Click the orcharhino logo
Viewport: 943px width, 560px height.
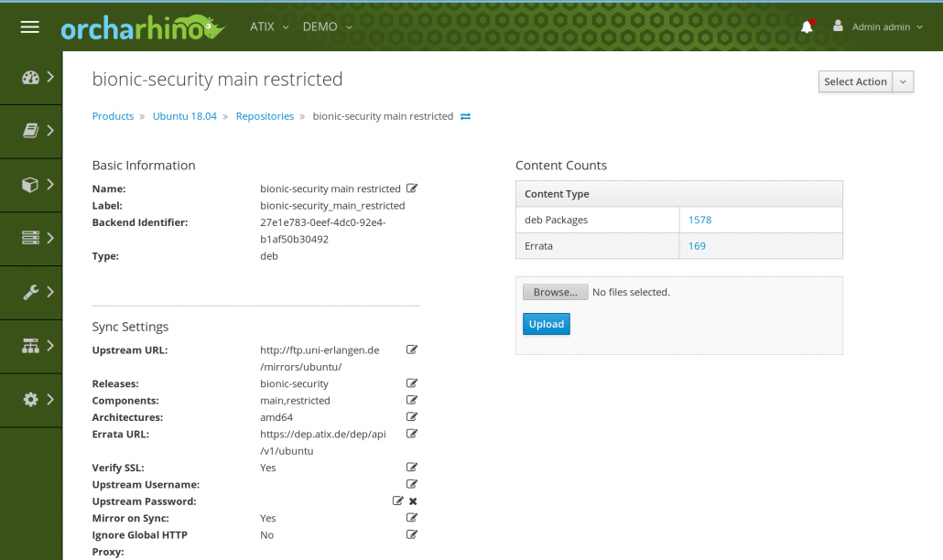(143, 27)
